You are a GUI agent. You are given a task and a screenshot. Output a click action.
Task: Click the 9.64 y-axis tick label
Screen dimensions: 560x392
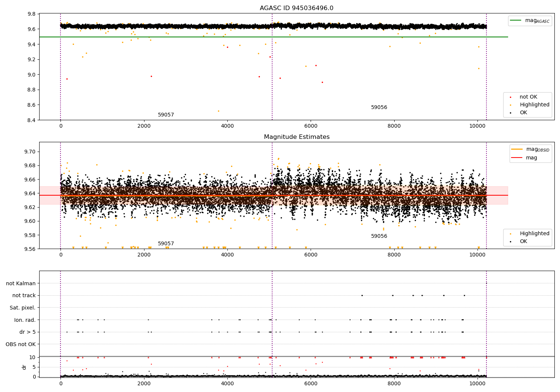pos(30,193)
